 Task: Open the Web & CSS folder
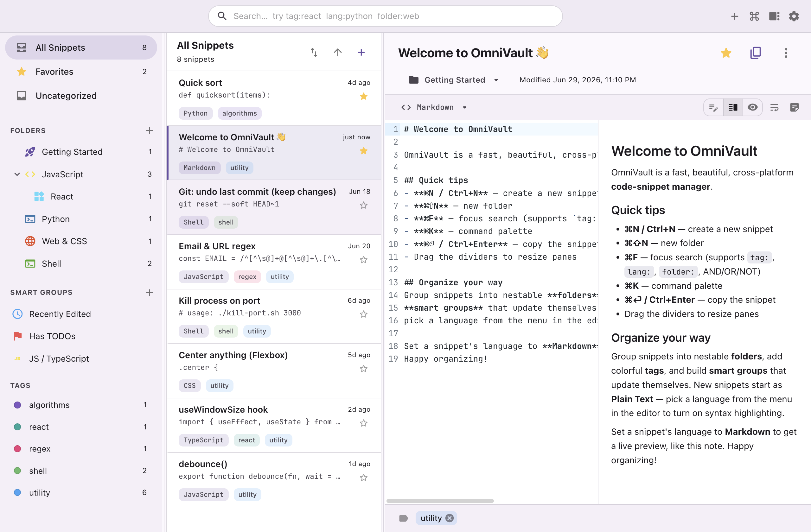click(x=81, y=241)
